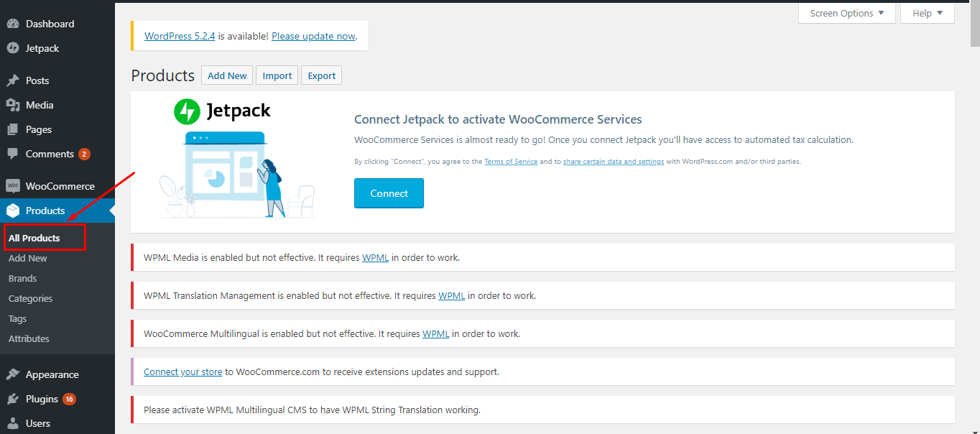The image size is (980, 434).
Task: Expand the Help dropdown tab
Action: pos(928,13)
